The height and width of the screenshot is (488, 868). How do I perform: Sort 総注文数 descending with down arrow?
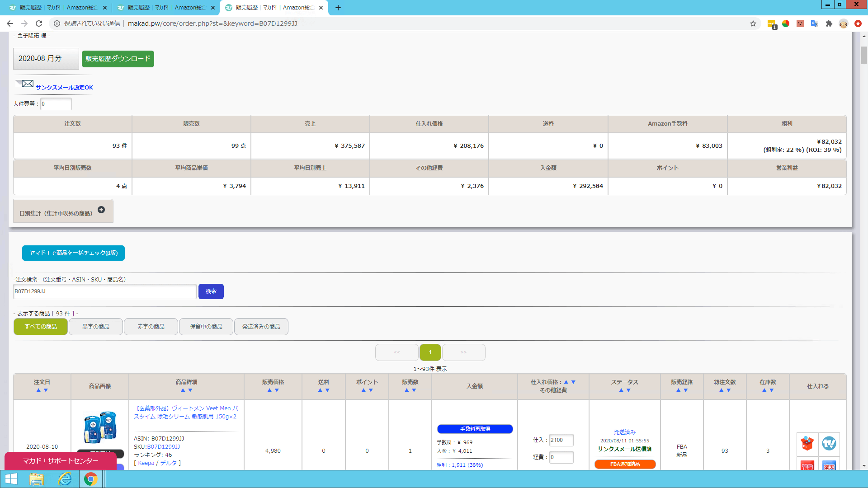[728, 390]
